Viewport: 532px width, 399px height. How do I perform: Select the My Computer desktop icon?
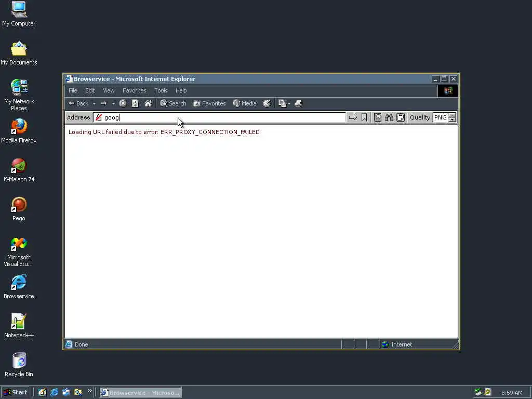click(19, 14)
